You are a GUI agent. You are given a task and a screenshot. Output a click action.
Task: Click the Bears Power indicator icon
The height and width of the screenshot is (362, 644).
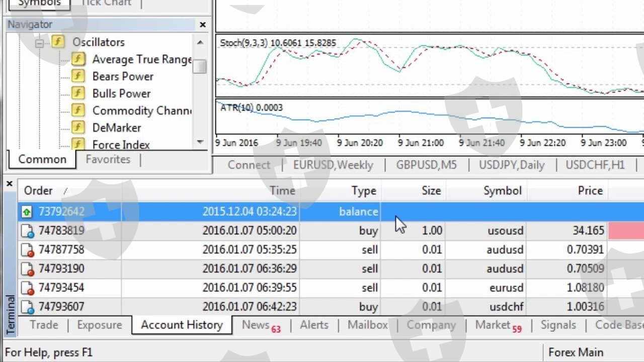[77, 76]
